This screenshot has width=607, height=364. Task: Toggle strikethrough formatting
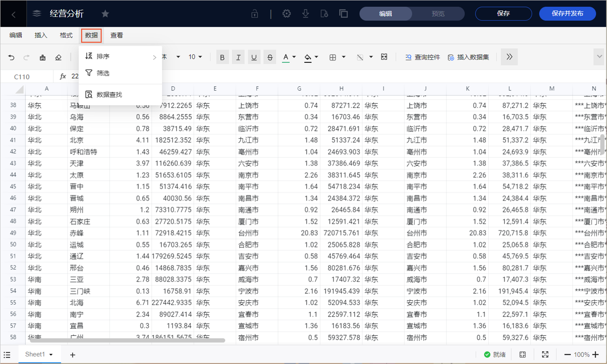(x=270, y=57)
